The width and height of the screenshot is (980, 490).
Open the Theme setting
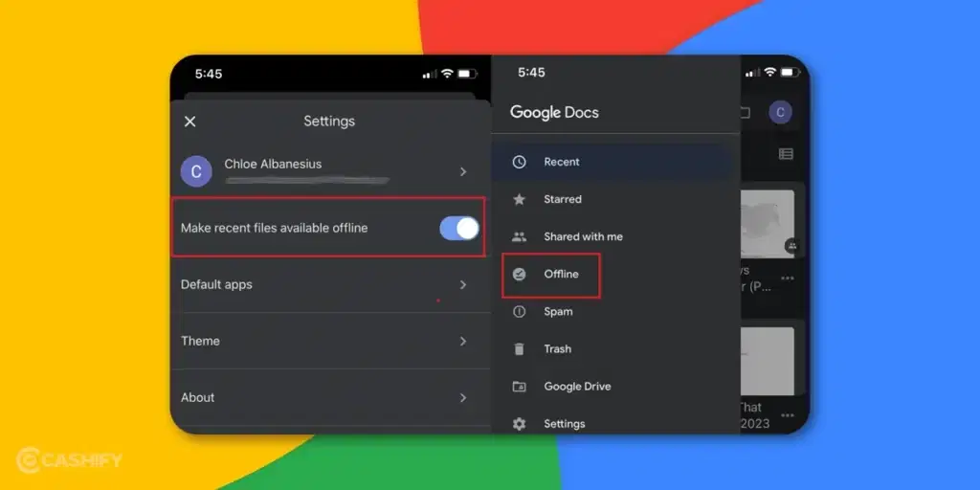coord(330,342)
